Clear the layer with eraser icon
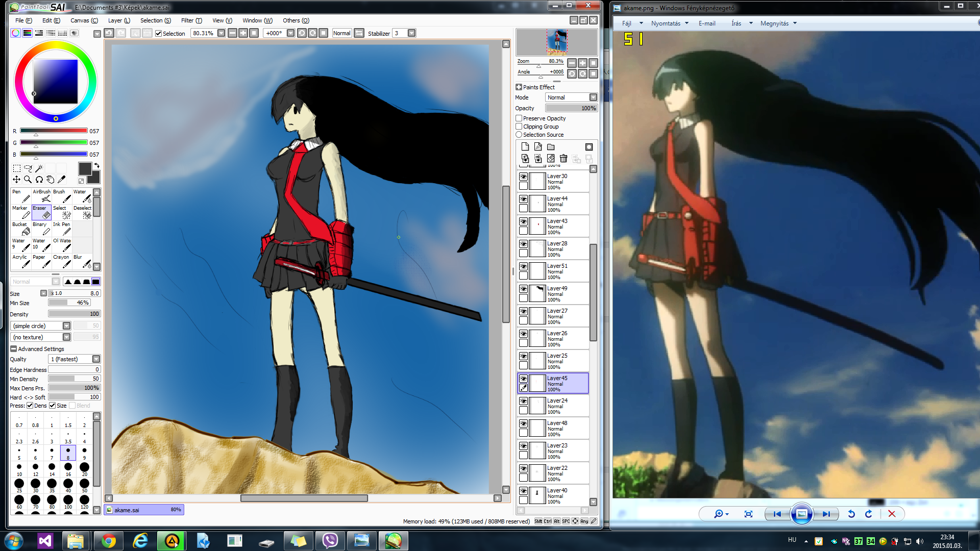980x551 pixels. pos(551,159)
